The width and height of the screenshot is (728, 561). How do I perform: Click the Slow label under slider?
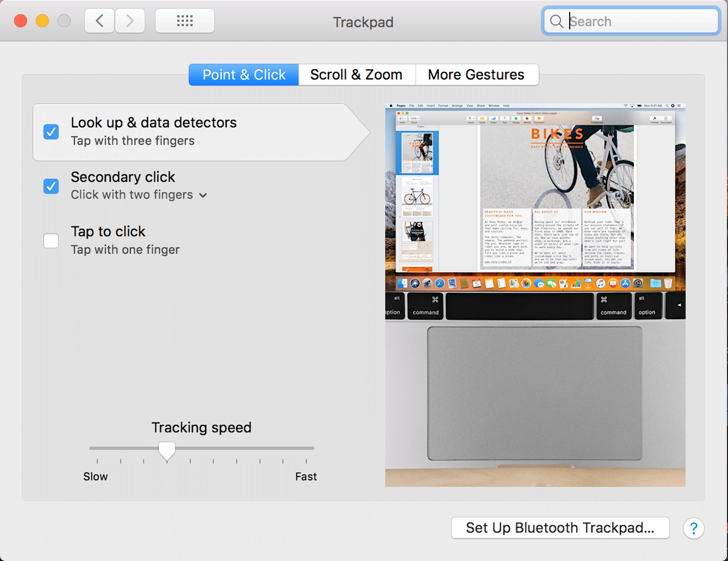pyautogui.click(x=95, y=477)
